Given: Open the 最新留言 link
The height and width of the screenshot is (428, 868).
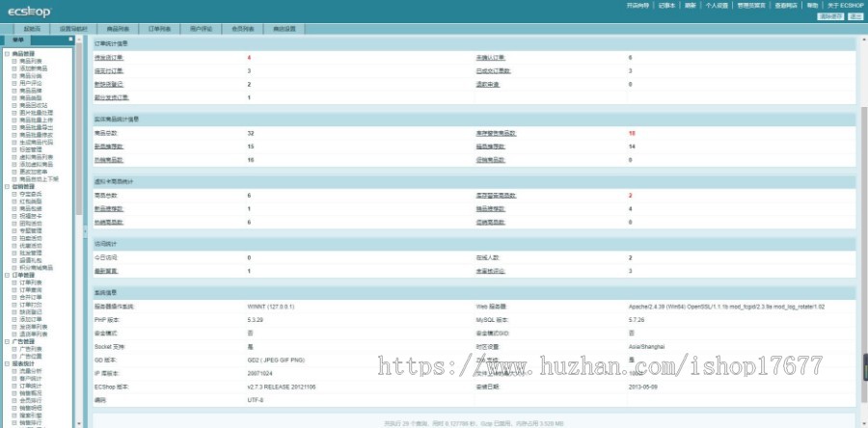Looking at the screenshot, I should click(x=106, y=271).
